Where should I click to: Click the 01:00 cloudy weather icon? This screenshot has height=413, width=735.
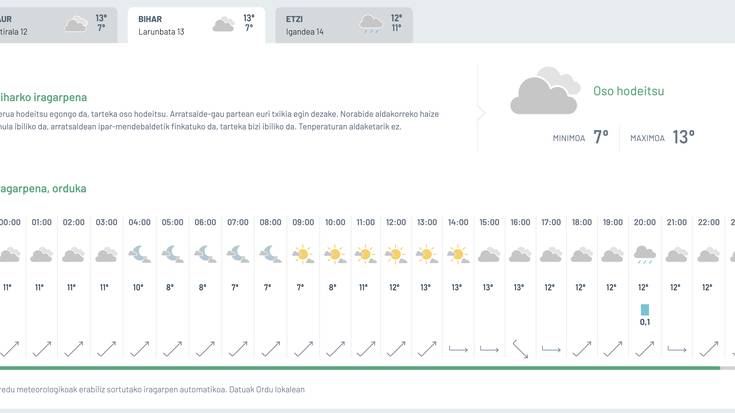click(x=42, y=255)
